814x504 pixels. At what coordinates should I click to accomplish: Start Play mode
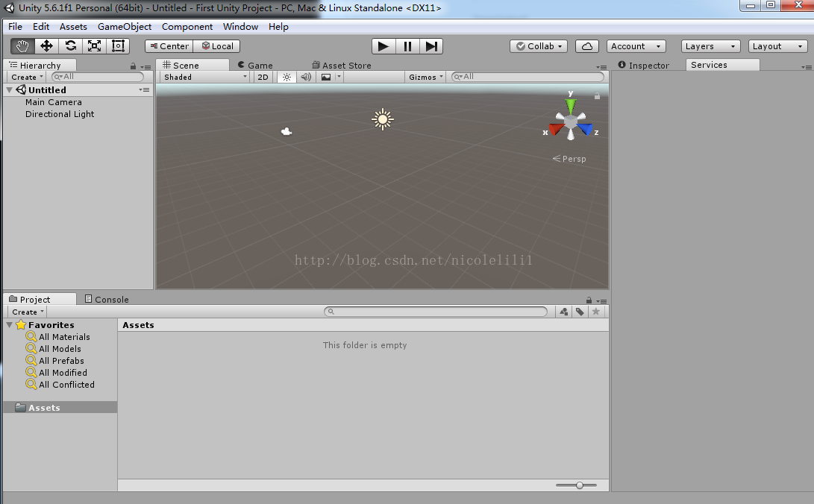pos(383,46)
